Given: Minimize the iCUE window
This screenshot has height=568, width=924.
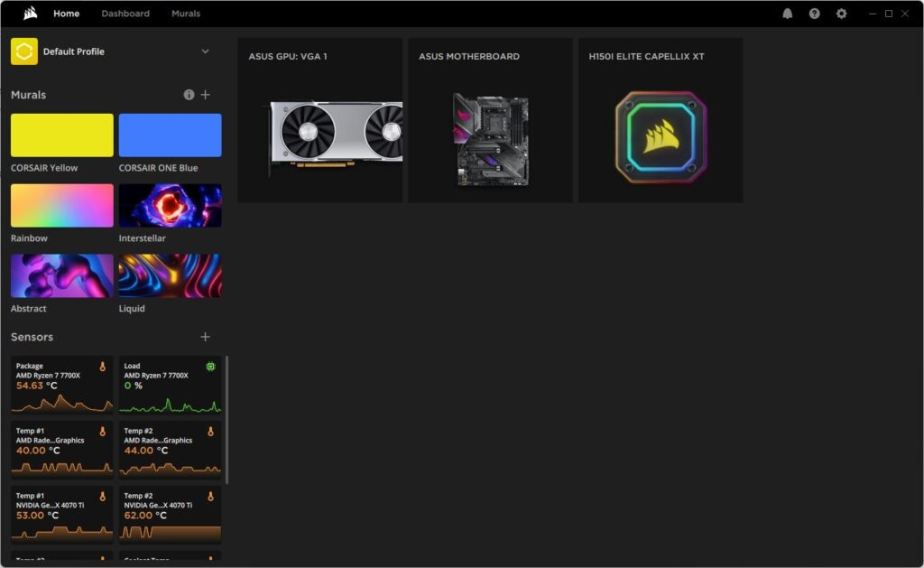Looking at the screenshot, I should [873, 14].
